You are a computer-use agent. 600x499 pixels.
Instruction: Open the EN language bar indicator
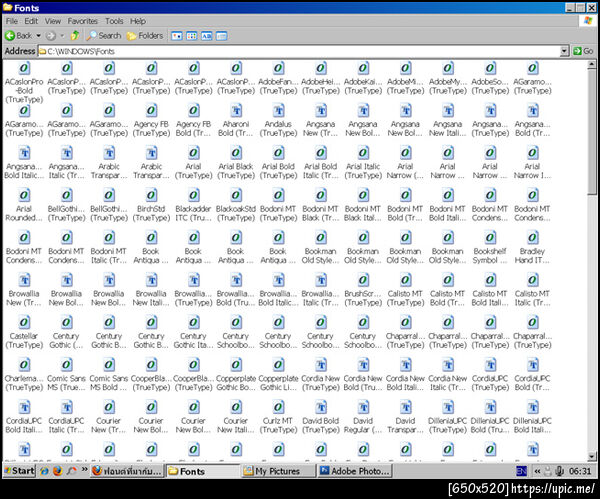pyautogui.click(x=521, y=471)
